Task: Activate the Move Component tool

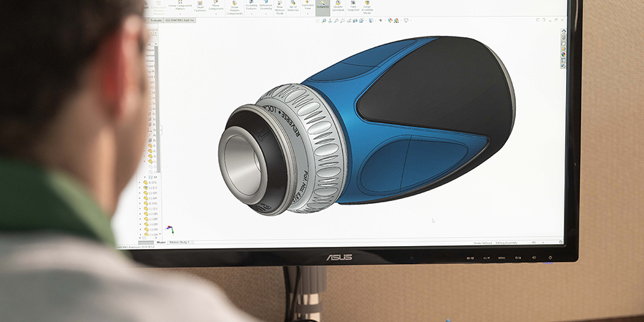Action: 215,6
